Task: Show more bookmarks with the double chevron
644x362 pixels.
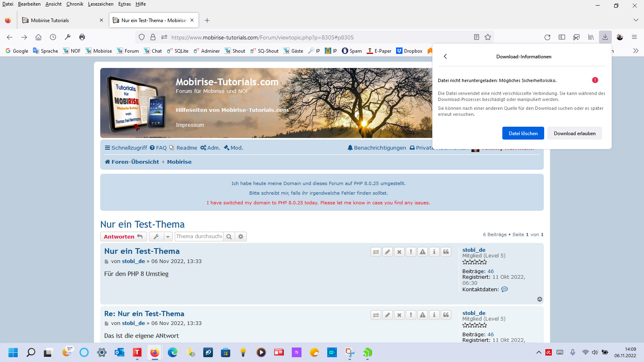Action: [x=636, y=51]
